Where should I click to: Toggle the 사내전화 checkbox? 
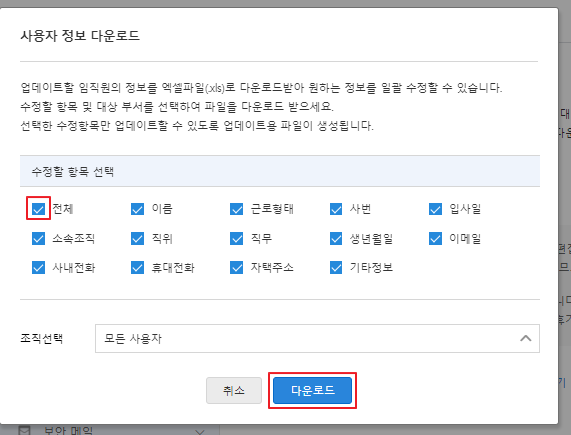click(x=38, y=268)
